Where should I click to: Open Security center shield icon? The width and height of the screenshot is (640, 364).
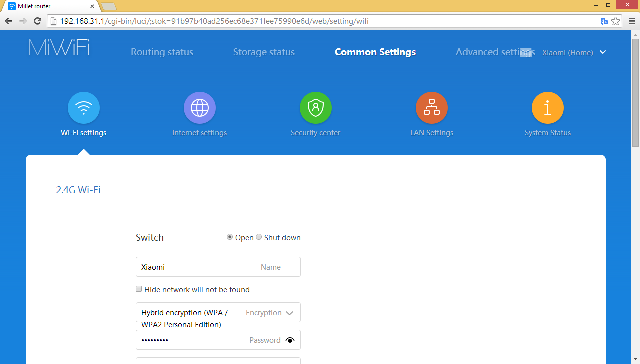click(316, 108)
